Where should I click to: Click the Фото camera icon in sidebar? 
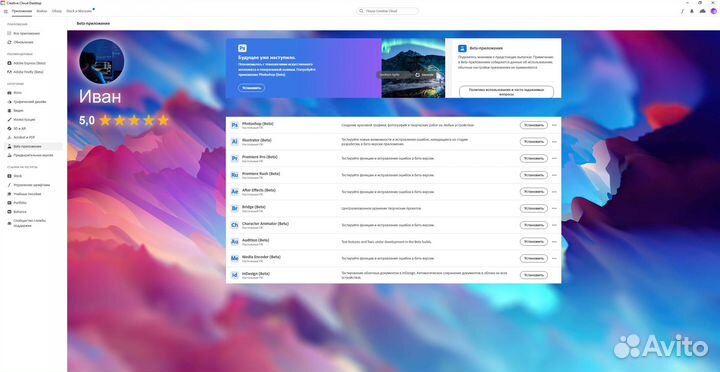9,93
